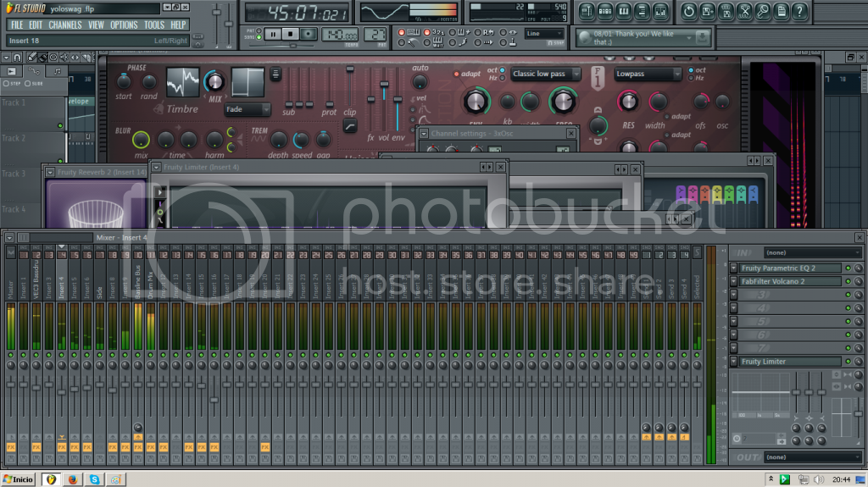The height and width of the screenshot is (487, 868).
Task: Open FabFilter Volcano 2 slot arrow menu
Action: point(733,281)
